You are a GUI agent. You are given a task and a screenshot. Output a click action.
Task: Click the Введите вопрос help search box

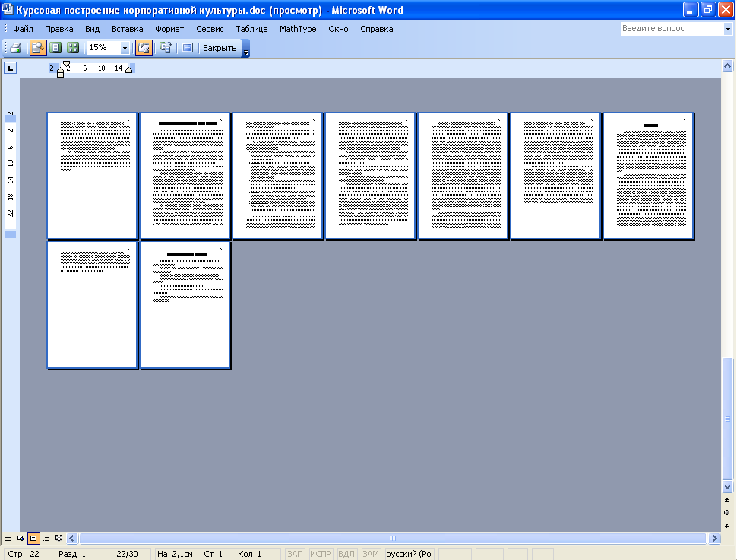tap(672, 28)
